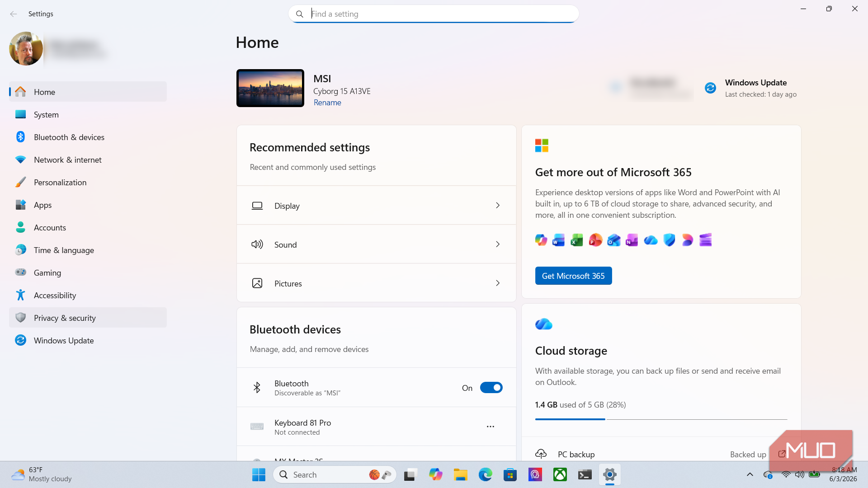Open more options for Keyboard 81 Pro
868x488 pixels.
(x=491, y=427)
